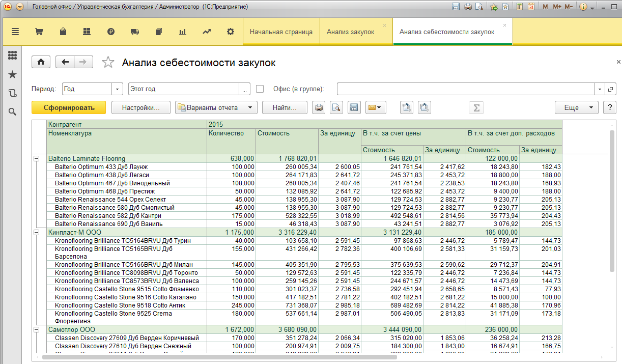
Task: Open the Офис field dropdown arrow
Action: click(x=601, y=89)
